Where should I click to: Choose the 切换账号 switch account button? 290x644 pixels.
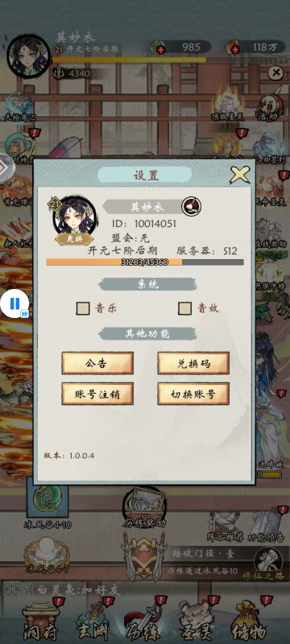click(x=193, y=394)
